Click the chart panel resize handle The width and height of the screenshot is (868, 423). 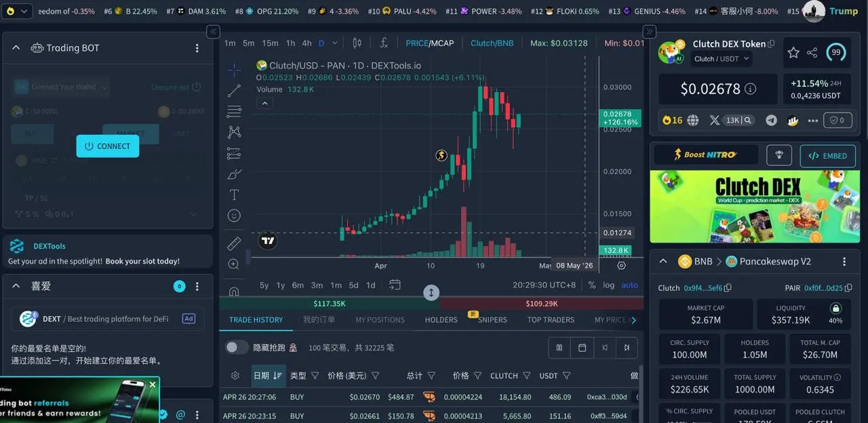[x=431, y=293]
